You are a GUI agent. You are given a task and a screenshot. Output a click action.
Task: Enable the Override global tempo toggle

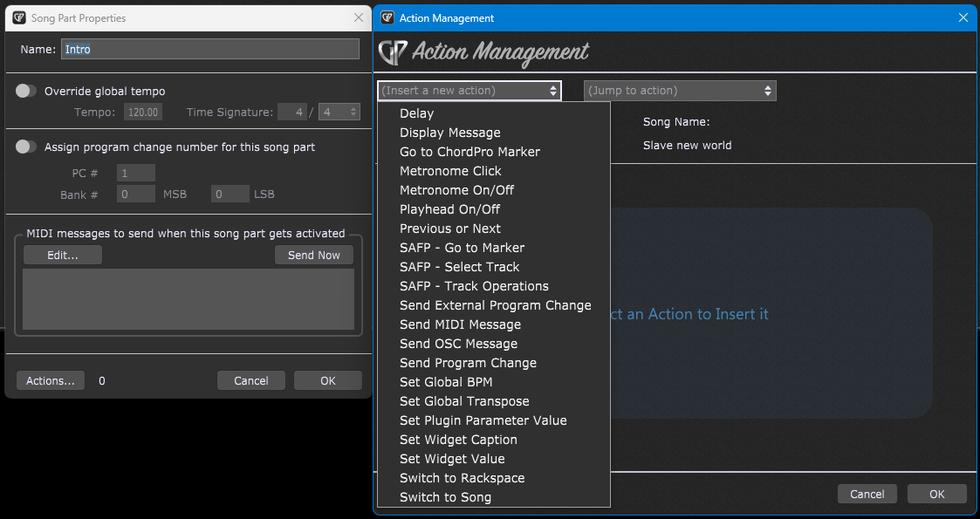(x=25, y=90)
